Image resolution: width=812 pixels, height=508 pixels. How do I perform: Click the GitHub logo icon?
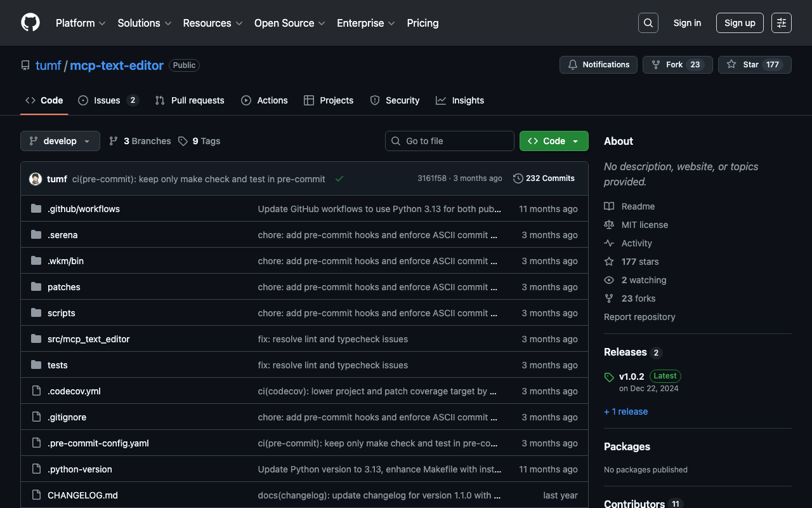pos(30,23)
